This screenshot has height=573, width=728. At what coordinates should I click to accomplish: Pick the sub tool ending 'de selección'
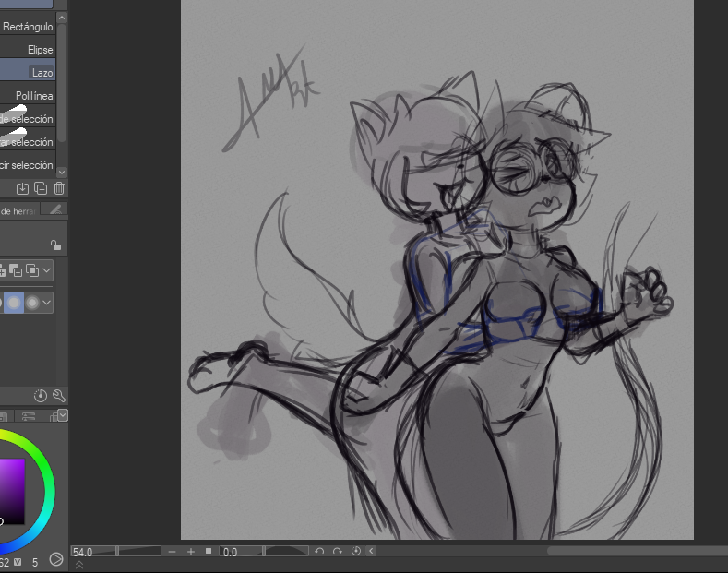(28, 118)
